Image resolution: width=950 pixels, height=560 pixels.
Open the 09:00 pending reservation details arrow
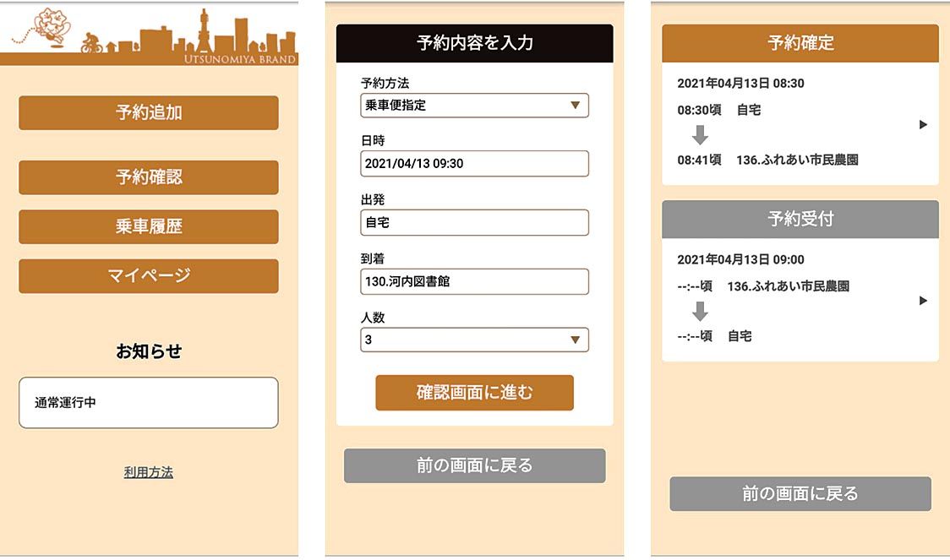pos(923,301)
